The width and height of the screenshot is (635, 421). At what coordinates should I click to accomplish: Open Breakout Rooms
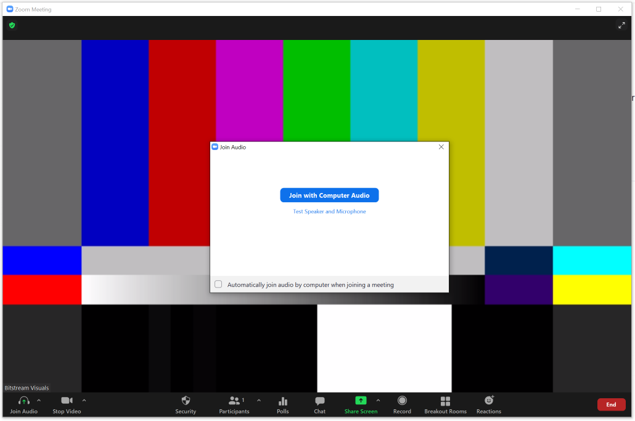coord(445,401)
